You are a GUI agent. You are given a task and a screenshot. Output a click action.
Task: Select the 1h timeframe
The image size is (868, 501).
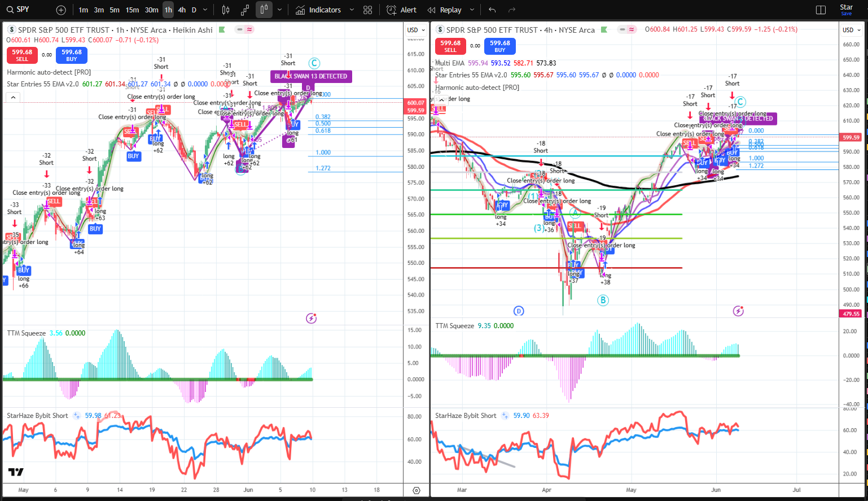168,10
